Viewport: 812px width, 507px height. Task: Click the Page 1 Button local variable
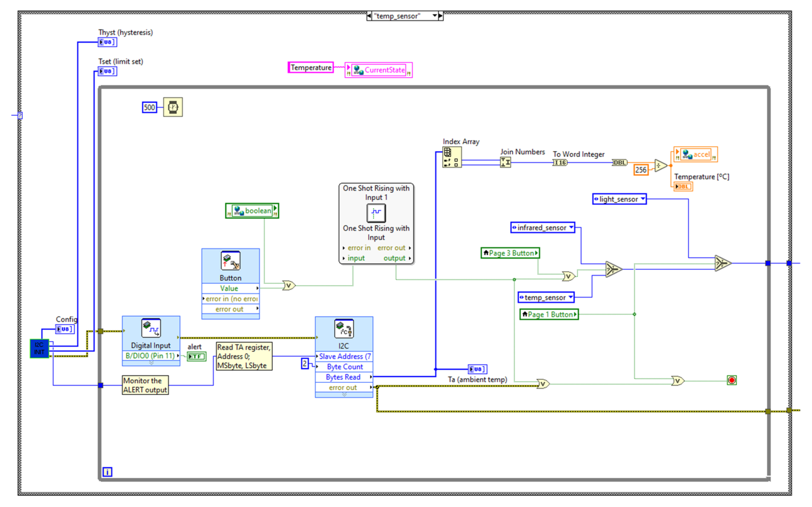(549, 315)
